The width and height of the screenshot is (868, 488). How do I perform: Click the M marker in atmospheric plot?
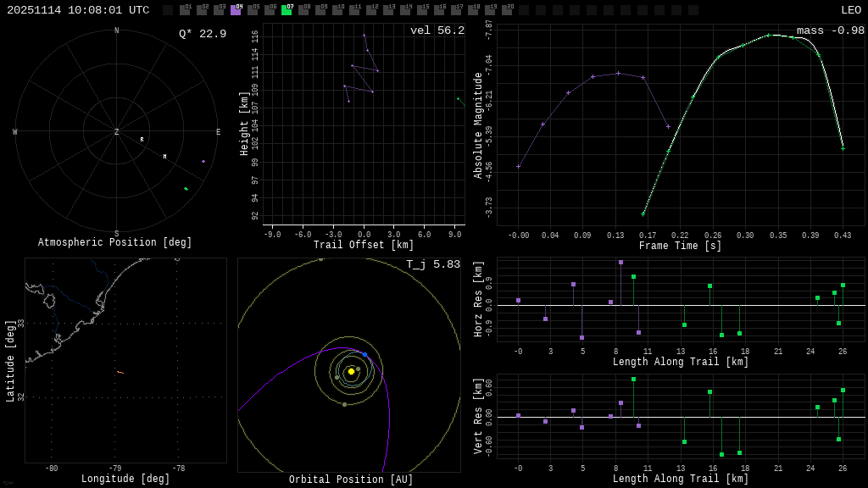pos(164,157)
